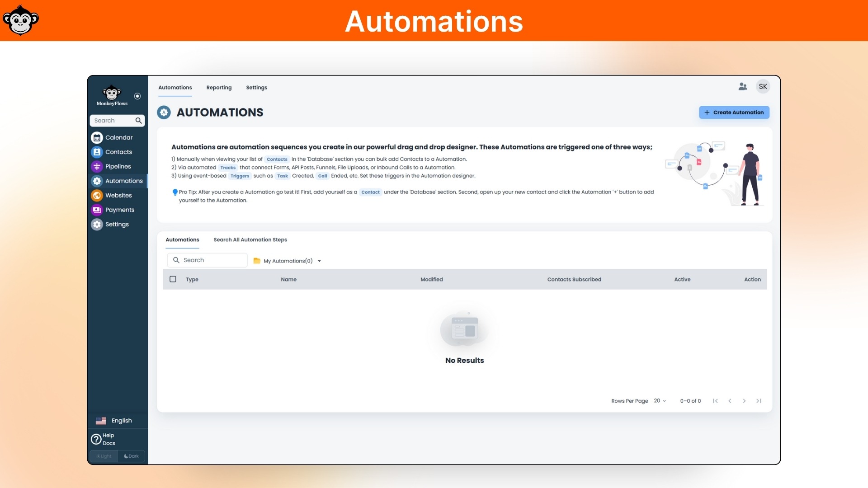Screen dimensions: 868x488
Task: Click inside the automations search field
Action: (x=207, y=260)
